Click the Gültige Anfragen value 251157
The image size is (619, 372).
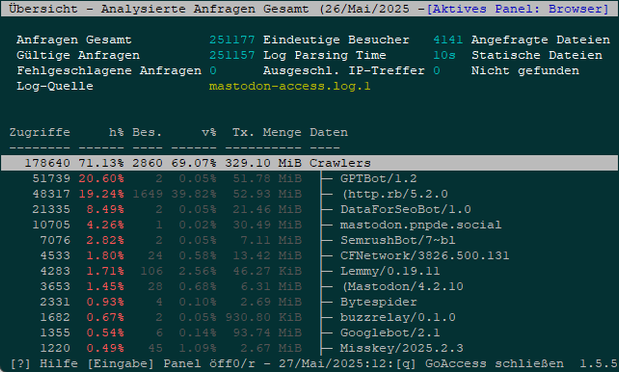(x=232, y=55)
